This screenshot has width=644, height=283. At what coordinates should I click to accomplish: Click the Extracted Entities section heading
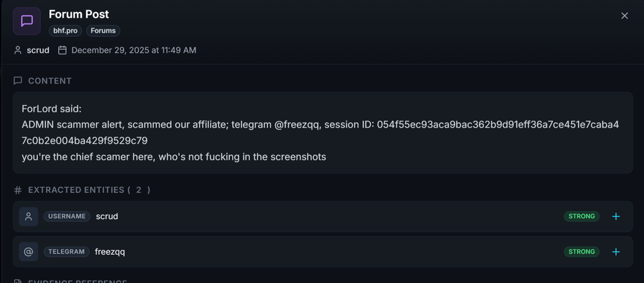point(89,190)
